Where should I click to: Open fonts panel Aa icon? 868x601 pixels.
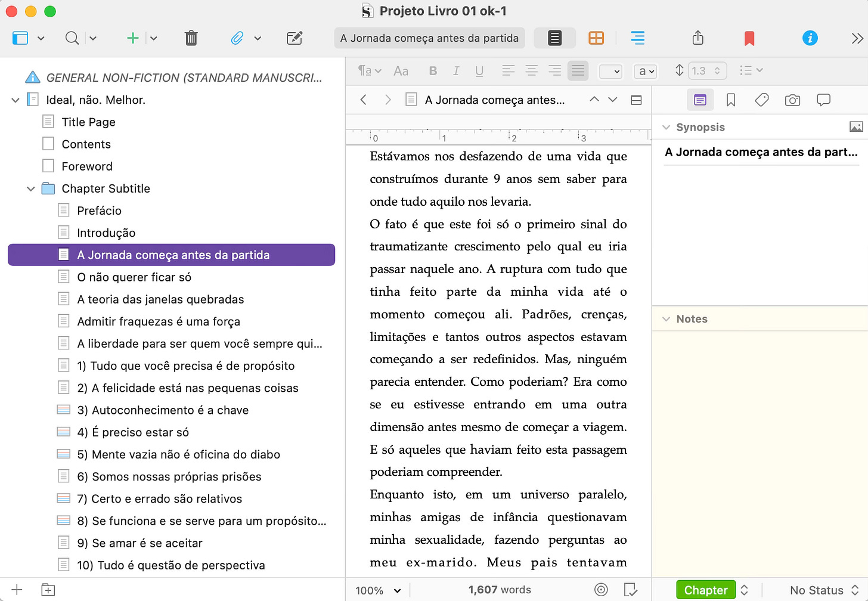tap(401, 71)
